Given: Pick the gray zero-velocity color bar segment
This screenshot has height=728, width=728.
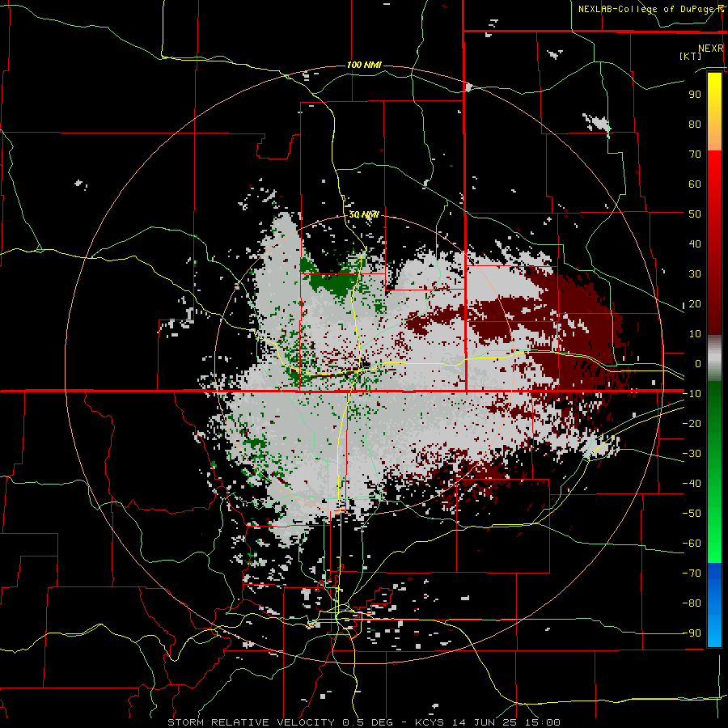Looking at the screenshot, I should [714, 358].
